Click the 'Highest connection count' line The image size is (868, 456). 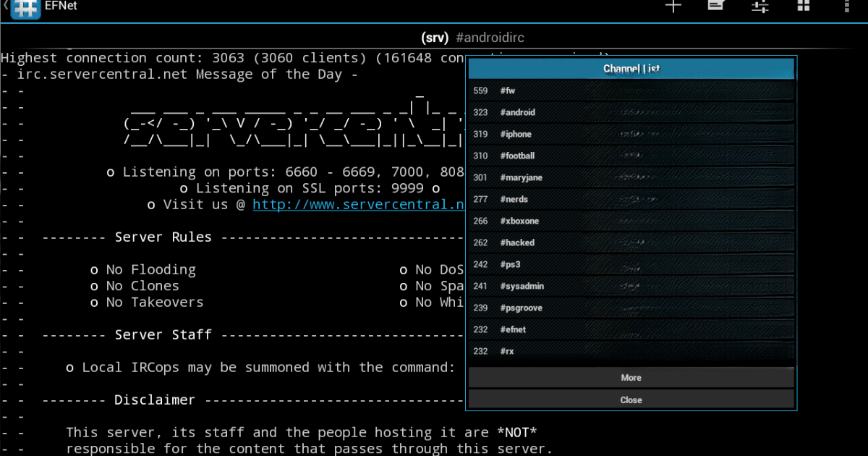pos(233,58)
